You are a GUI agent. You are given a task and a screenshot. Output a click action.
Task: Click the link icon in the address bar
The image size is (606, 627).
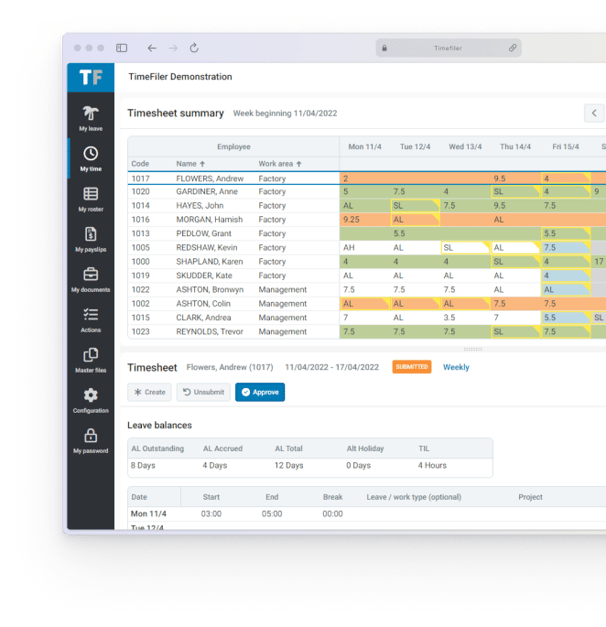pos(512,48)
